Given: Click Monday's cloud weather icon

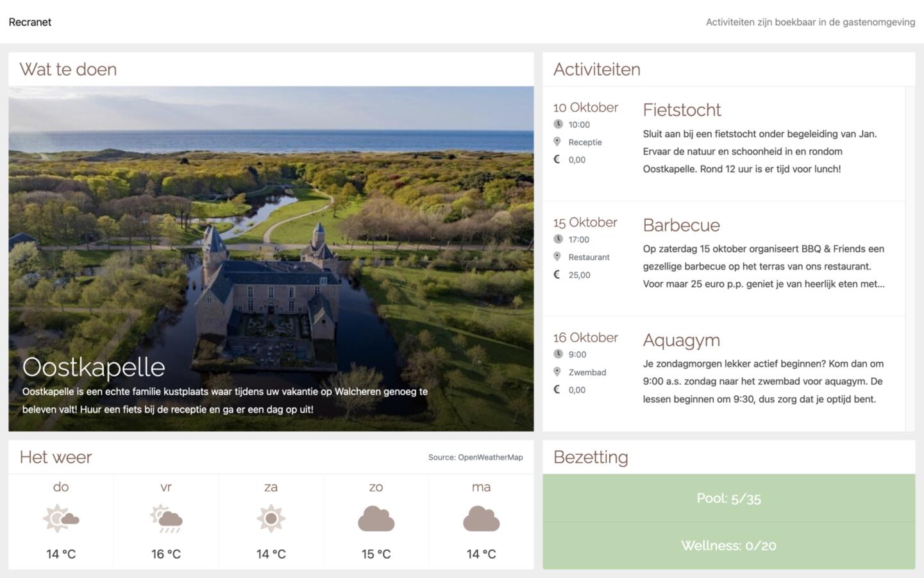Looking at the screenshot, I should [482, 518].
